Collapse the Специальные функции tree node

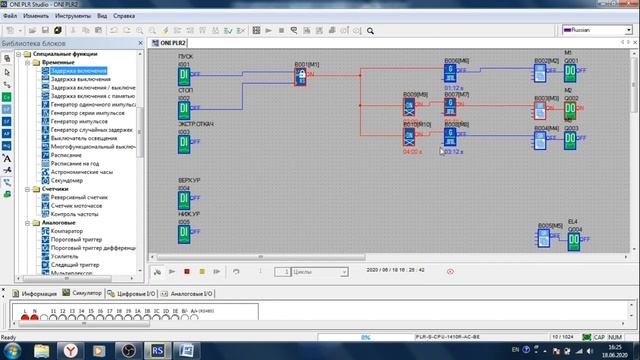tap(19, 54)
